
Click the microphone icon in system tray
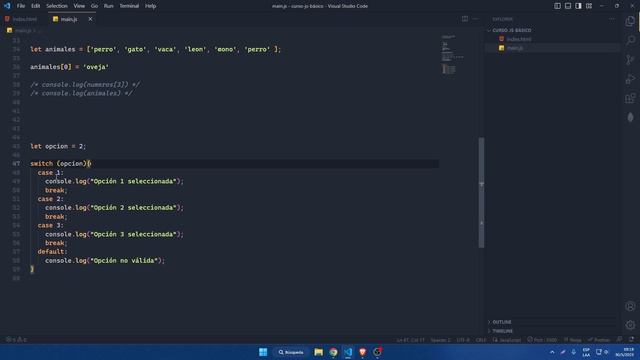pyautogui.click(x=573, y=352)
